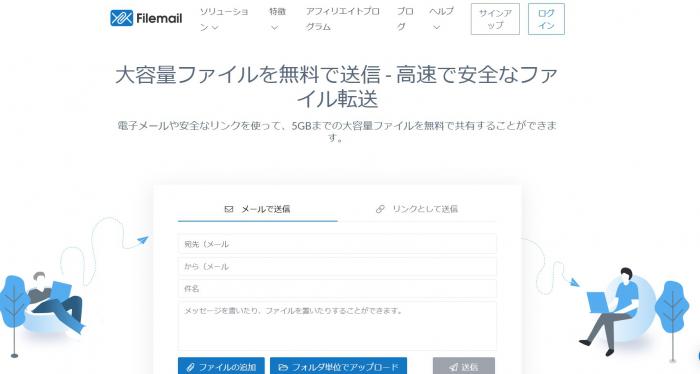Screen dimensions: 700x374
Task: Click the Filemail wordmark text
Action: [x=159, y=18]
